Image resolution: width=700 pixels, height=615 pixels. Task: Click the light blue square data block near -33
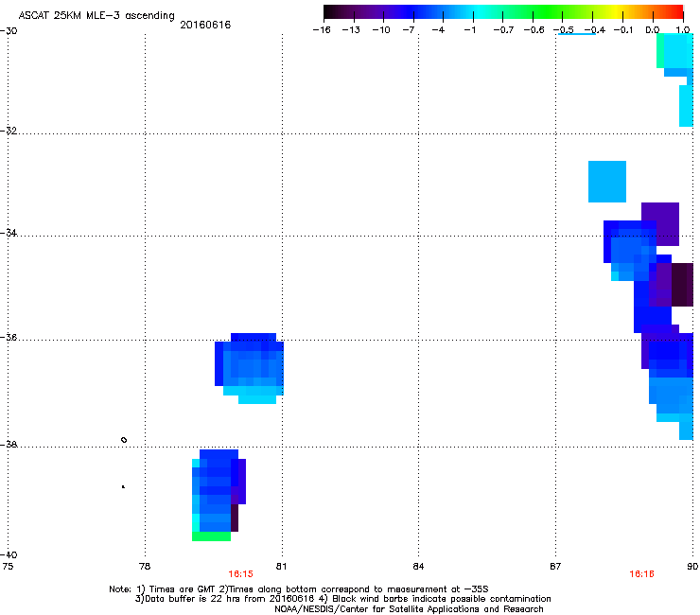click(607, 182)
